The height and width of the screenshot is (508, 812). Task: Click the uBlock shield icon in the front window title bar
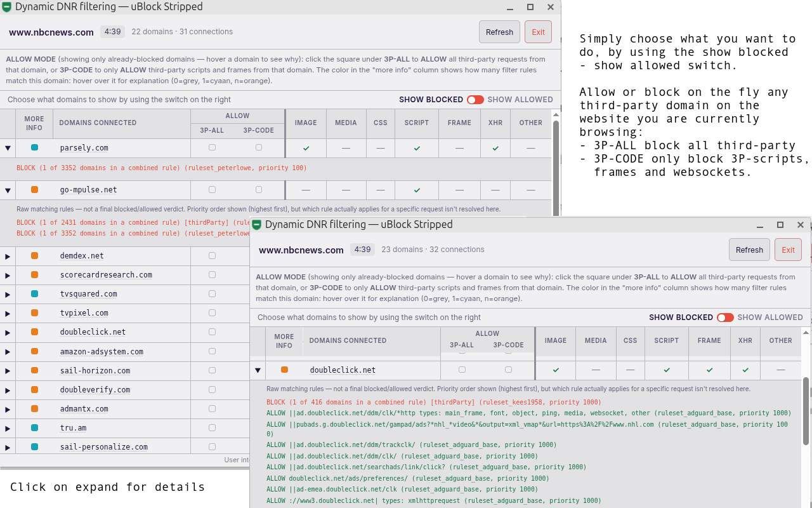point(257,225)
